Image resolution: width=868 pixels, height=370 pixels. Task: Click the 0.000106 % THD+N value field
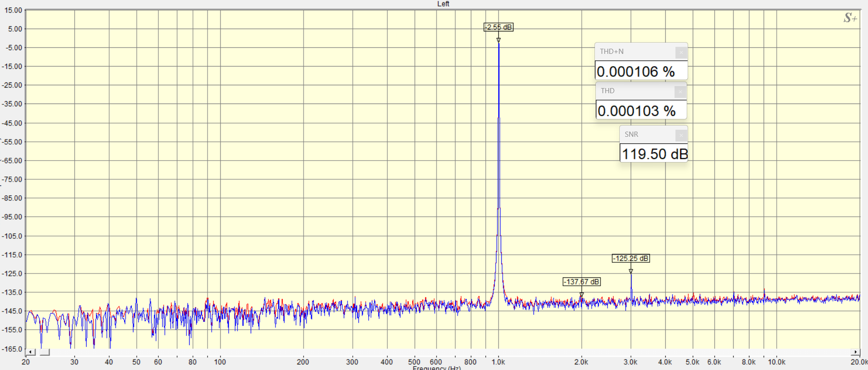point(641,71)
